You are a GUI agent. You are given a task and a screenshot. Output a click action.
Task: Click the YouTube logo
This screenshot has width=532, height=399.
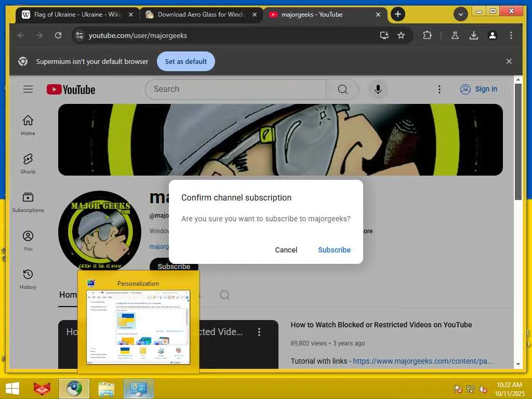[71, 89]
